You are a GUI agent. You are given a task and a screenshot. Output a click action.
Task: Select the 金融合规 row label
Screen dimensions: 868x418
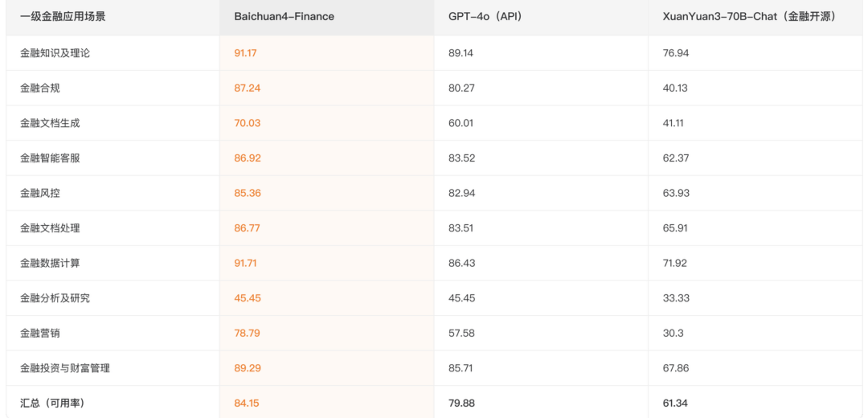pyautogui.click(x=40, y=88)
